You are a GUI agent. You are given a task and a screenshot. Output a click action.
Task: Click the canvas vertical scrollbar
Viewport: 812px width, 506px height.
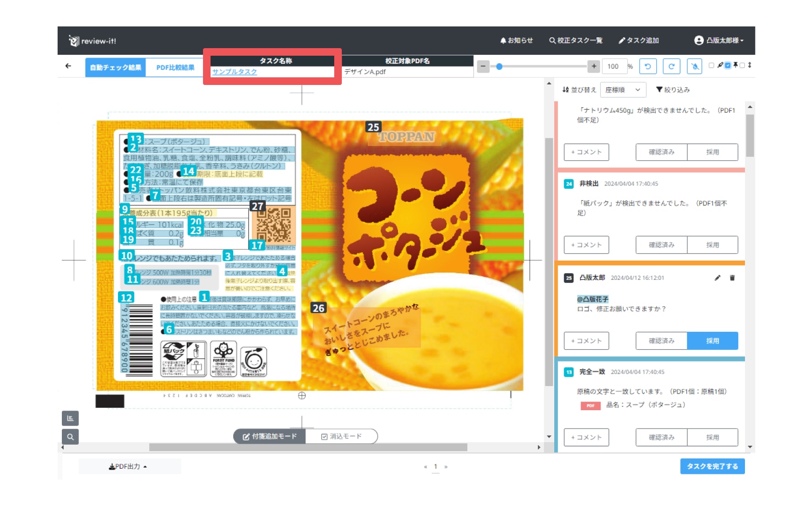point(549,261)
